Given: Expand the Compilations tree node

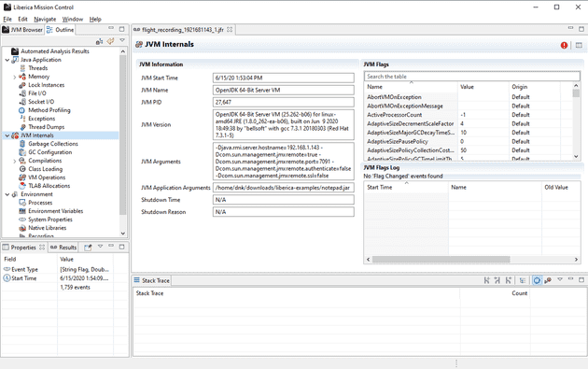Looking at the screenshot, I should pyautogui.click(x=15, y=161).
